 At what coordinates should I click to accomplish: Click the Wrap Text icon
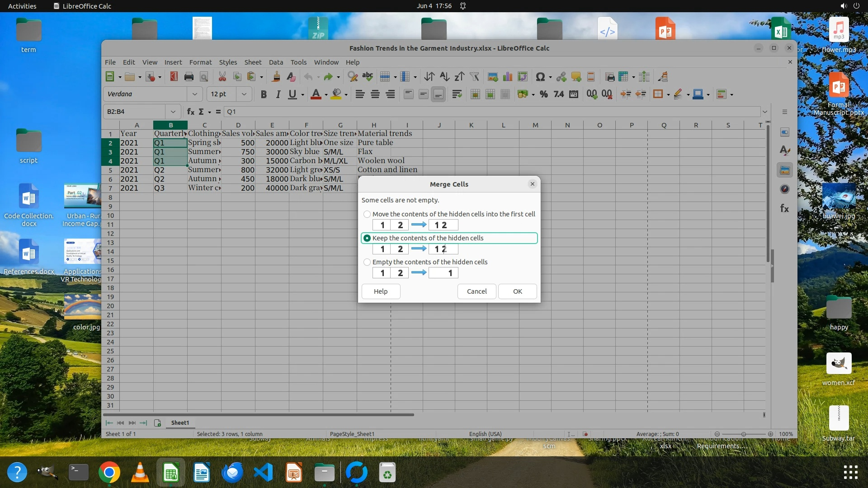point(457,94)
